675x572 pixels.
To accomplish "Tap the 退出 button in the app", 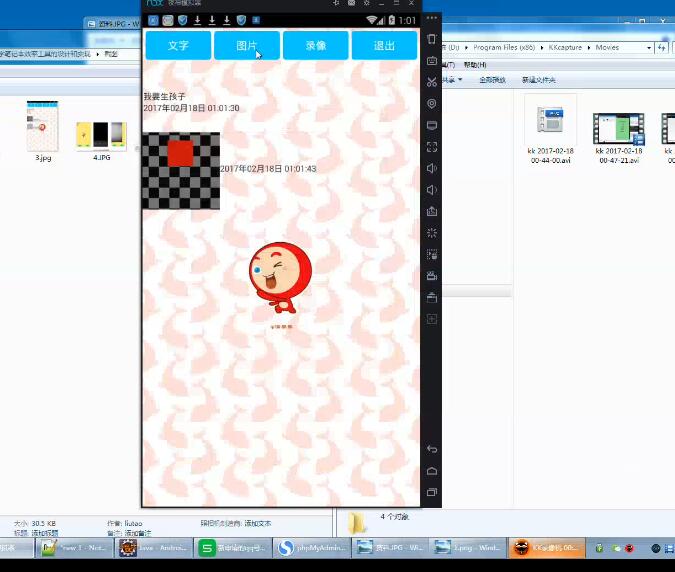I will 384,45.
